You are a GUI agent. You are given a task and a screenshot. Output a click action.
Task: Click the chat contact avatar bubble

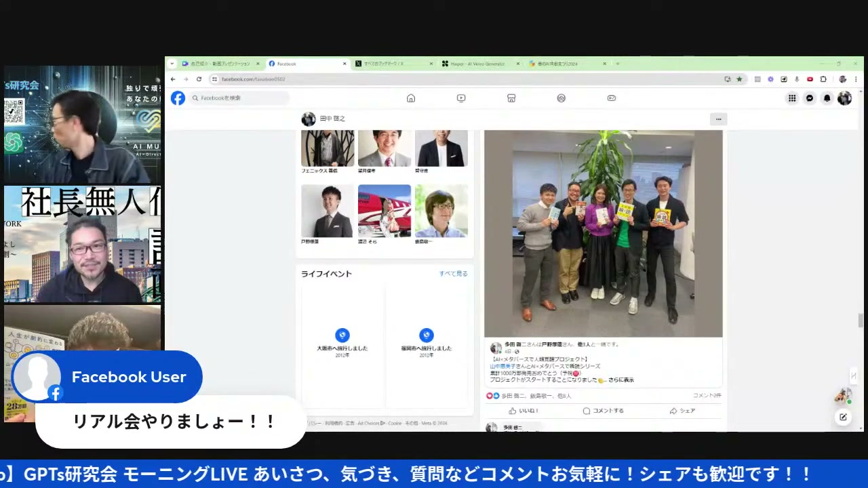tap(843, 395)
